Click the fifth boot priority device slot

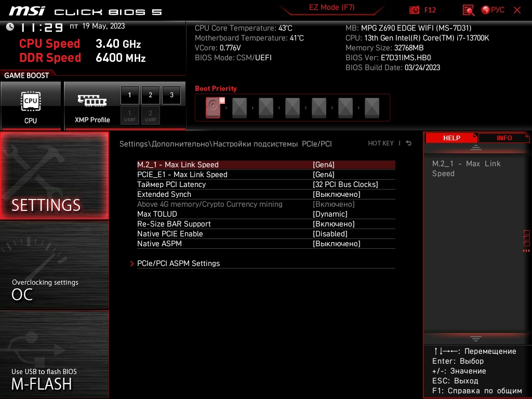pos(319,108)
